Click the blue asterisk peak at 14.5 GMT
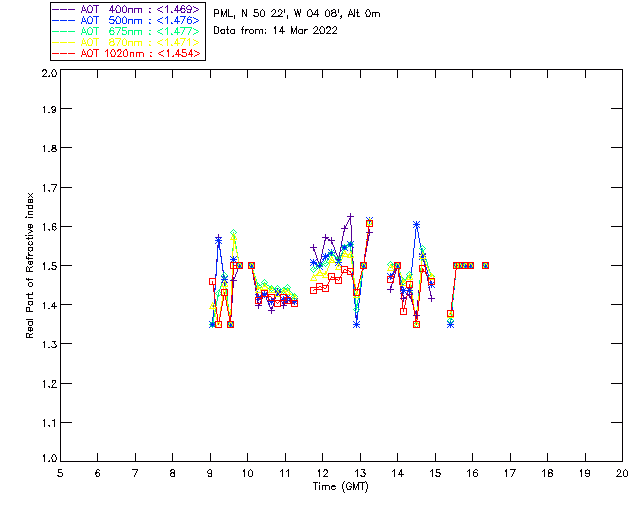The image size is (640, 512). pyautogui.click(x=416, y=225)
